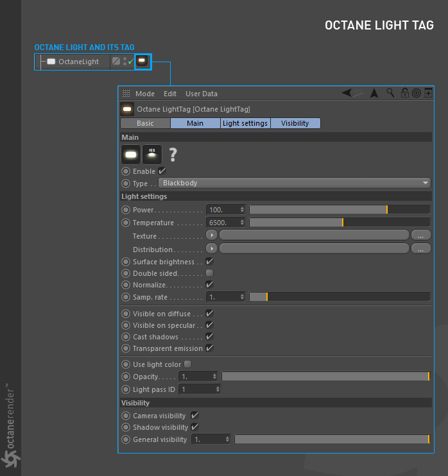Image resolution: width=448 pixels, height=476 pixels.
Task: Toggle the Camera visibility checkbox
Action: point(194,415)
